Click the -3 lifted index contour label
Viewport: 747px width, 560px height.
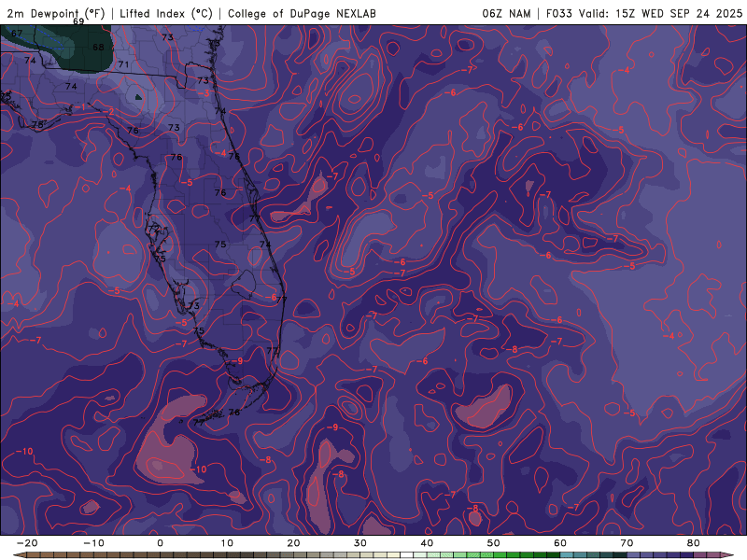[x=204, y=93]
